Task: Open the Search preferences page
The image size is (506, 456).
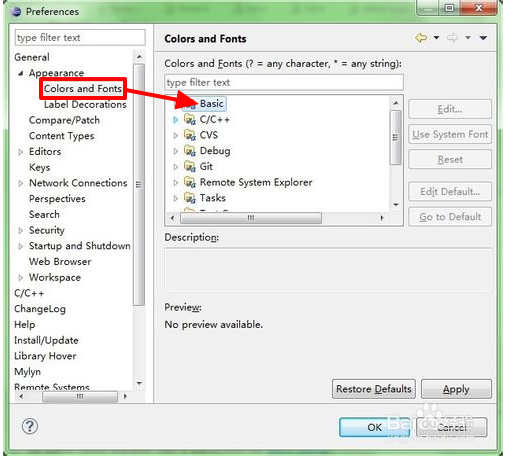Action: [44, 215]
